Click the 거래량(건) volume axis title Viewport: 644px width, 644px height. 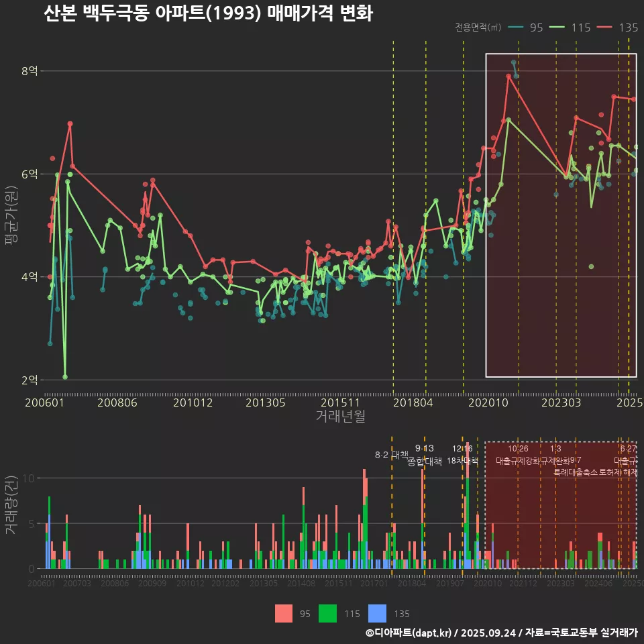[11, 506]
